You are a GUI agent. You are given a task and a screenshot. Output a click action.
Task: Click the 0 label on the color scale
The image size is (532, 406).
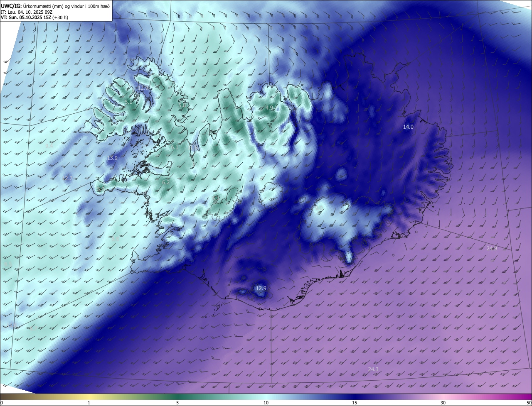pos(2,403)
